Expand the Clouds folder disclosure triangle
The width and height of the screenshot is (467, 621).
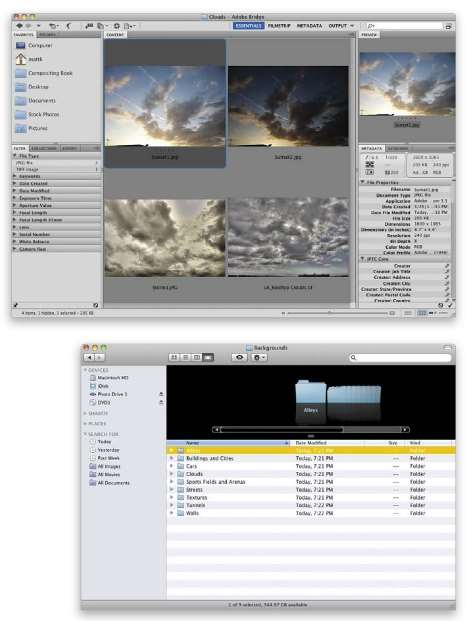click(171, 474)
